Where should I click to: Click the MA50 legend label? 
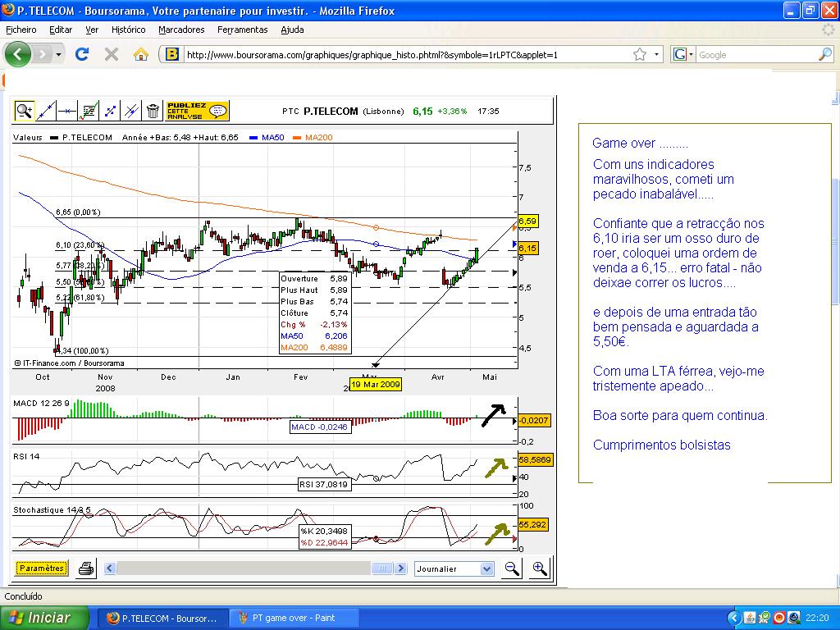(272, 138)
